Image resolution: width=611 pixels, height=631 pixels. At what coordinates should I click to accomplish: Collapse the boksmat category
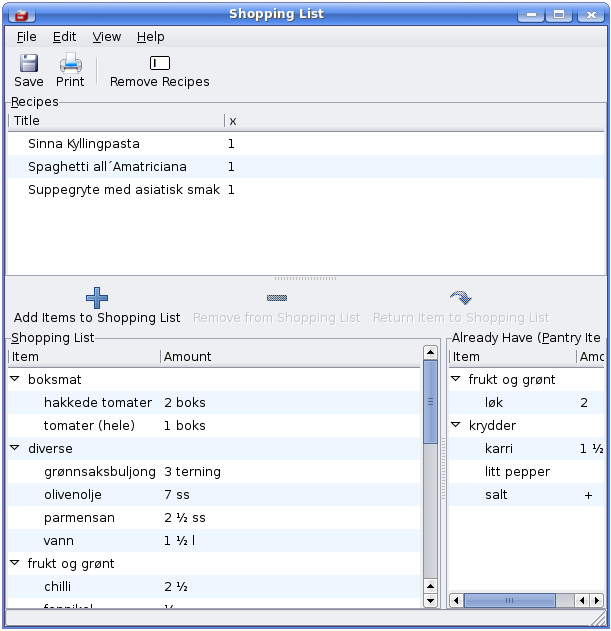pyautogui.click(x=15, y=380)
